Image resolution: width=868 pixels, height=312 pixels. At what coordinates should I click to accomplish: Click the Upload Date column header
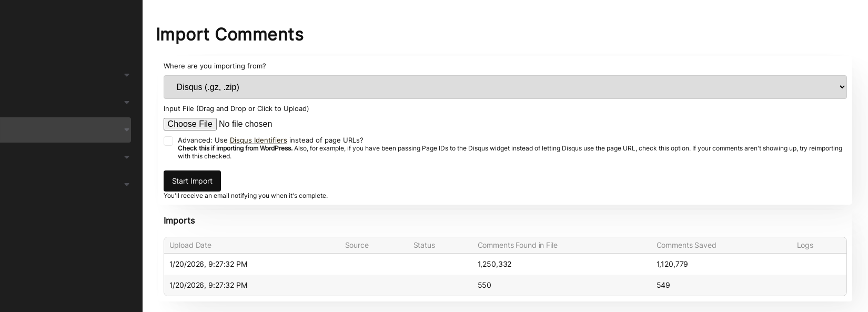(x=190, y=245)
